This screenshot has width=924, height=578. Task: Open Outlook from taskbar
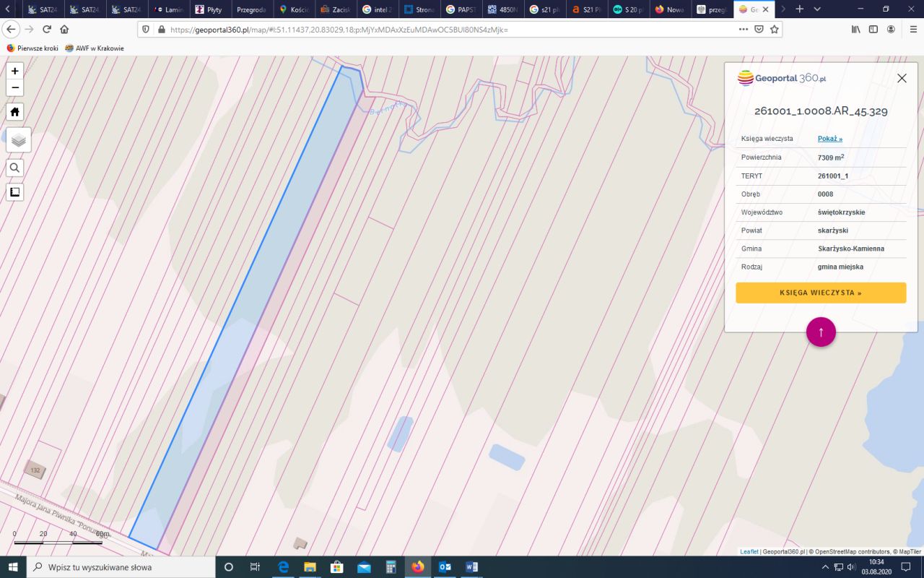tap(445, 567)
